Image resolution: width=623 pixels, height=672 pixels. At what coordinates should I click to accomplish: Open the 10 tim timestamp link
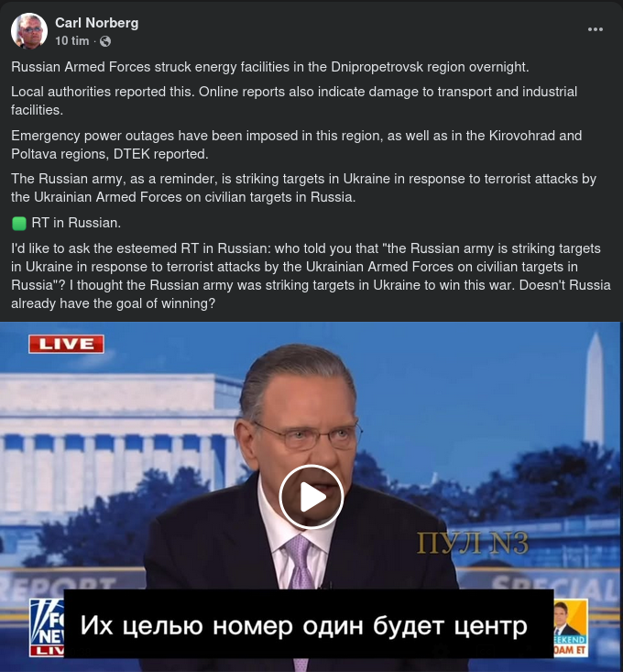(72, 41)
